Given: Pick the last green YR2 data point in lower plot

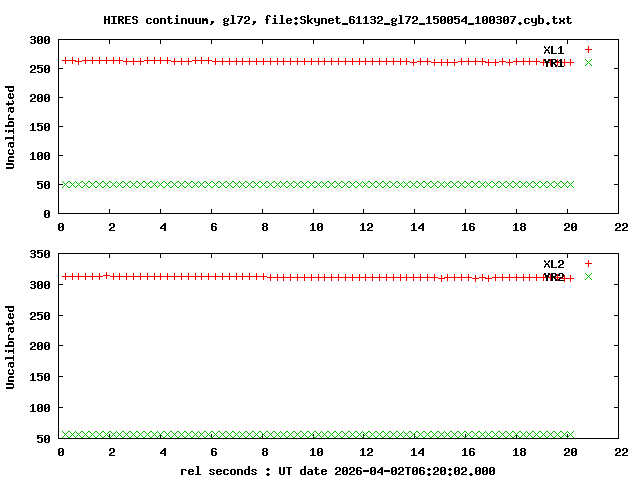Looking at the screenshot, I should click(570, 434).
